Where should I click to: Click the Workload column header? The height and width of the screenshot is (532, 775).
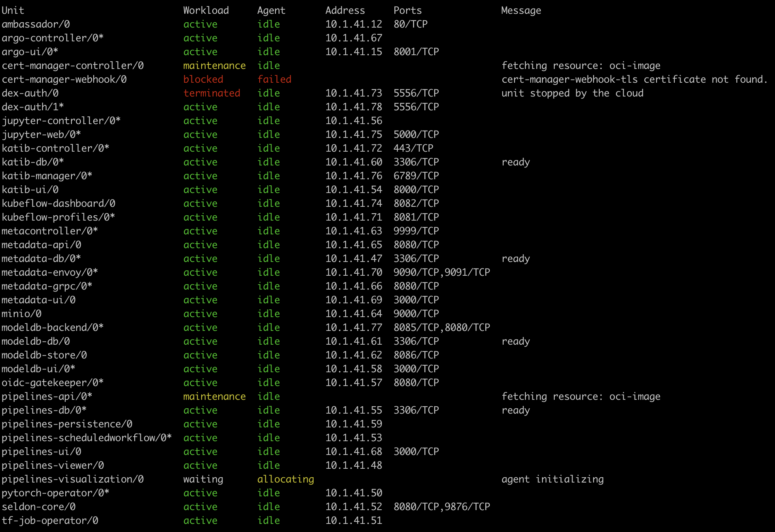coord(206,10)
